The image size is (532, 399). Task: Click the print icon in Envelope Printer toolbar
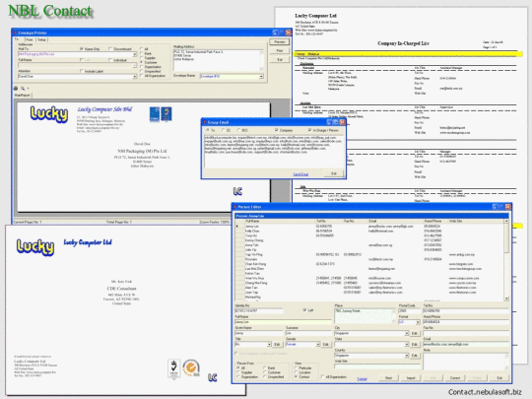coord(16,89)
